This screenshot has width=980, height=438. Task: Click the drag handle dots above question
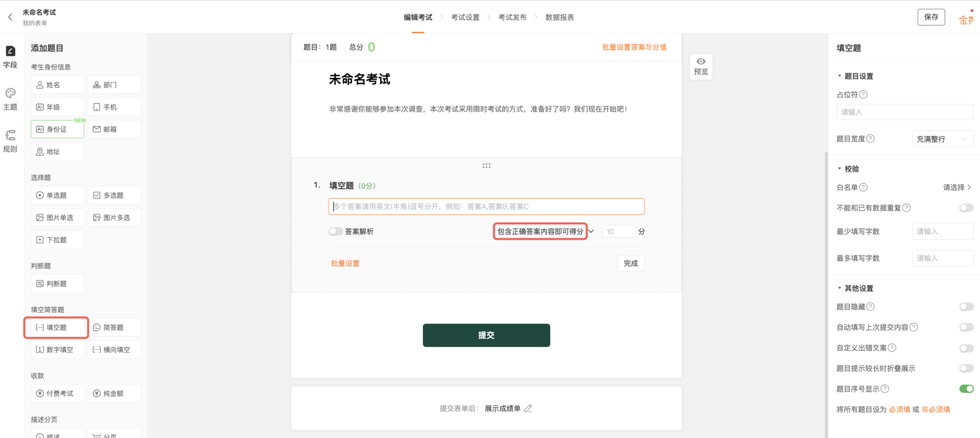point(486,166)
